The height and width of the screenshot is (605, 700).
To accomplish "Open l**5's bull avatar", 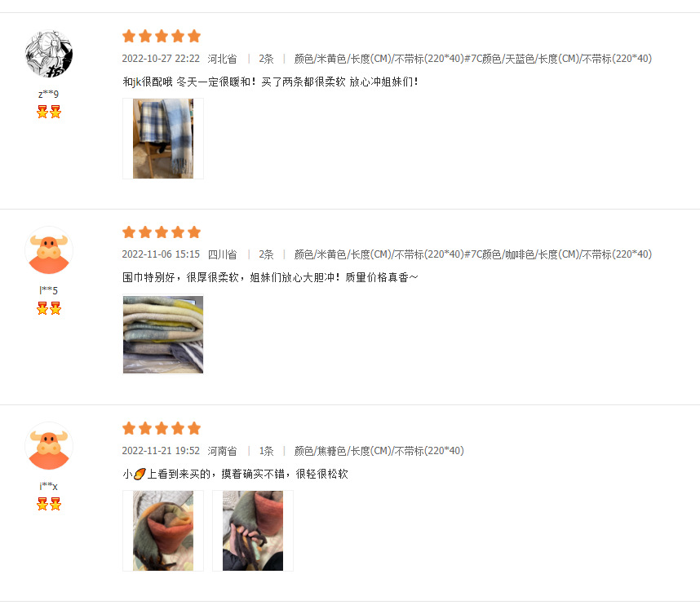I will click(49, 250).
